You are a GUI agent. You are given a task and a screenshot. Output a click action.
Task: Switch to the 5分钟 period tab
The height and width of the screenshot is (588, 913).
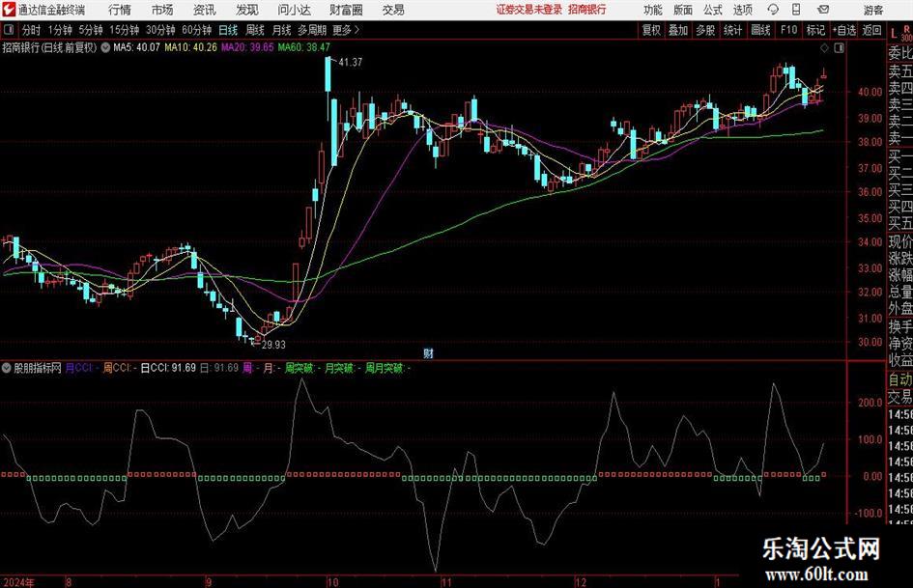click(91, 30)
